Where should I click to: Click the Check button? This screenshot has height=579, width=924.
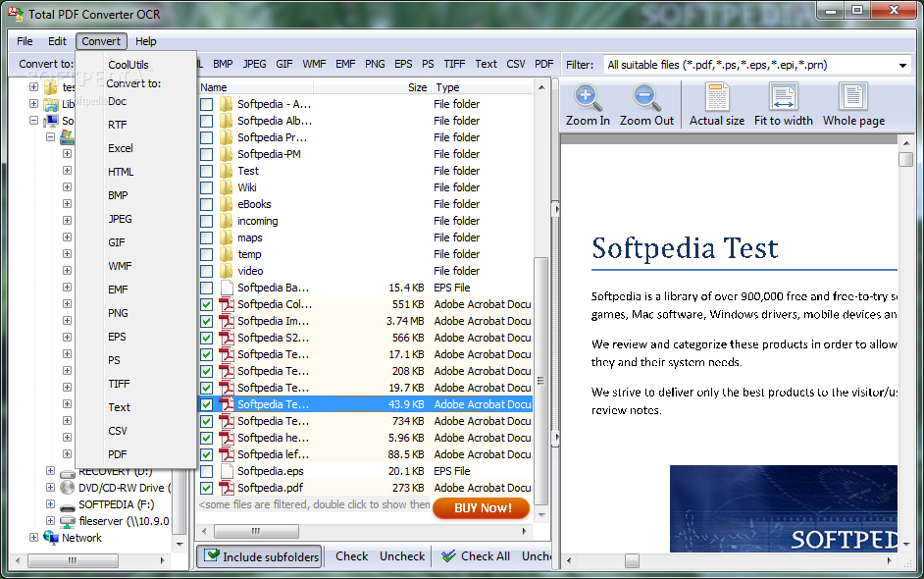352,556
